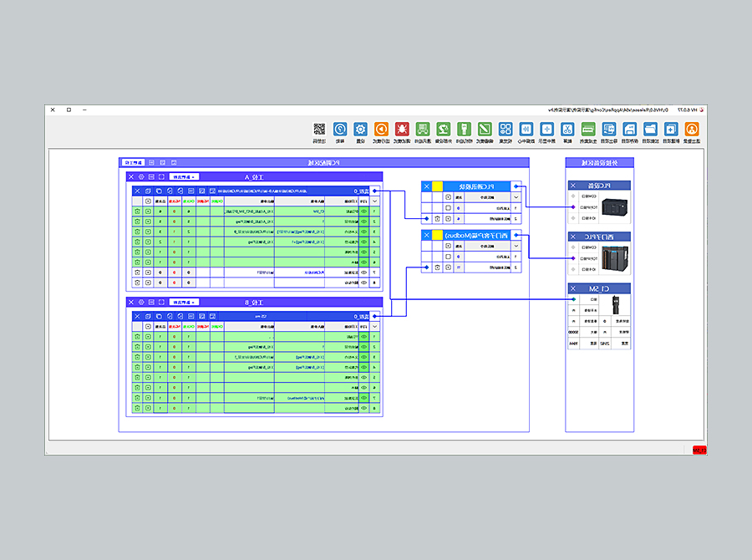
Task: Collapse PLC通讯模块 table using its chevron
Action: [516, 197]
